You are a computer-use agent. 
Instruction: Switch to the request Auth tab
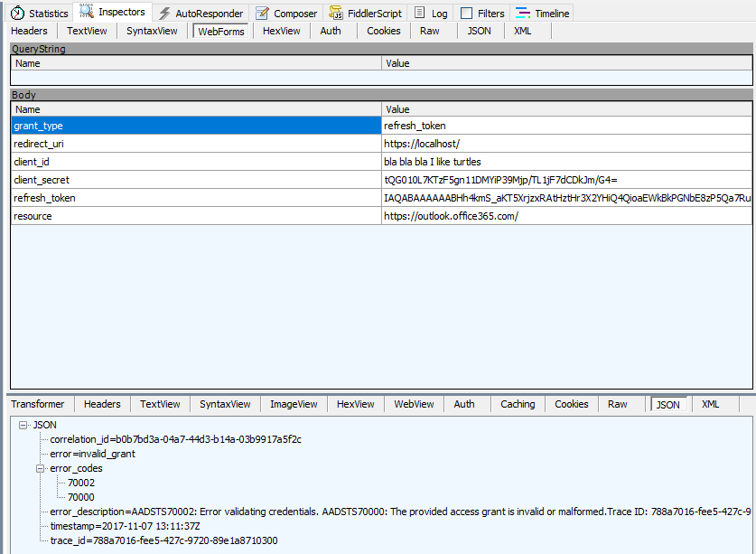click(331, 31)
